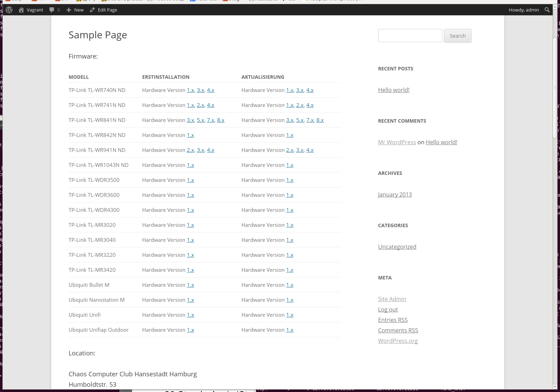Click the Ubiquiti Unifiap Outdoor model cell
The width and height of the screenshot is (560, 392).
click(99, 330)
